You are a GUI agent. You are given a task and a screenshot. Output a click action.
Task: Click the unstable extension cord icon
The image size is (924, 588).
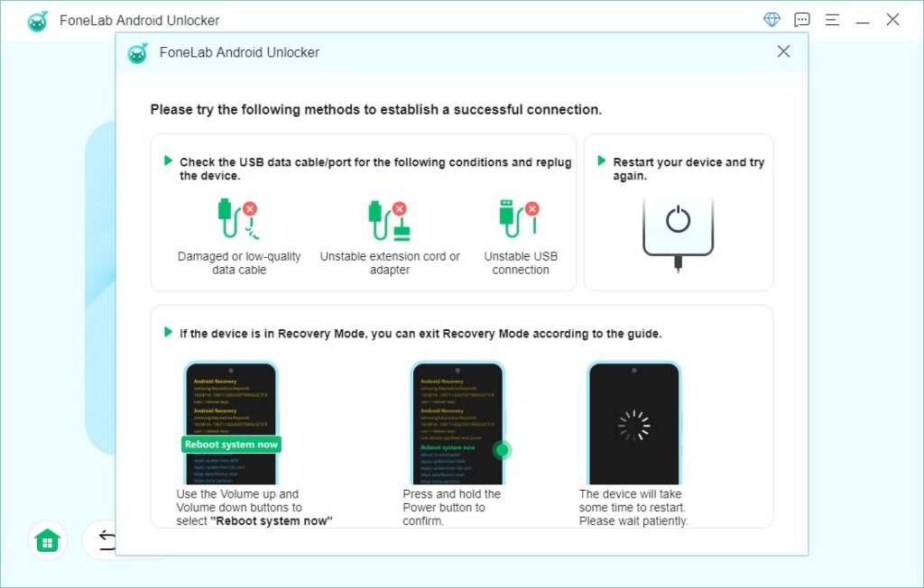tap(388, 217)
